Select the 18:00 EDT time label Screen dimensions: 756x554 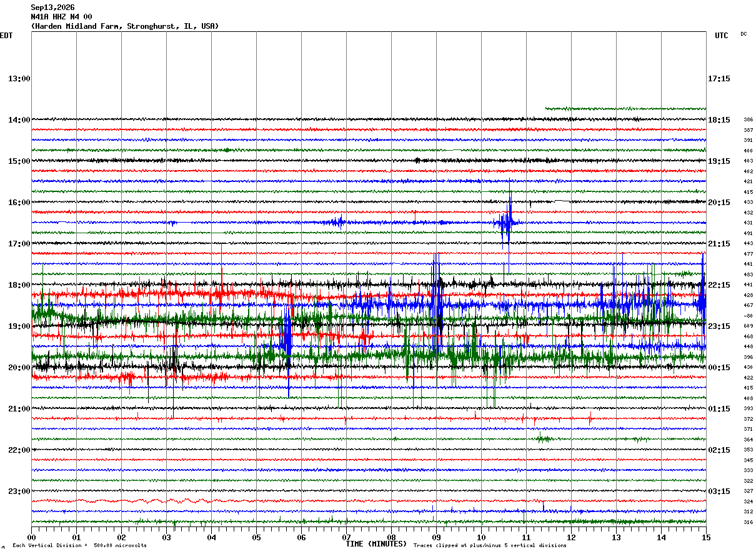(19, 285)
